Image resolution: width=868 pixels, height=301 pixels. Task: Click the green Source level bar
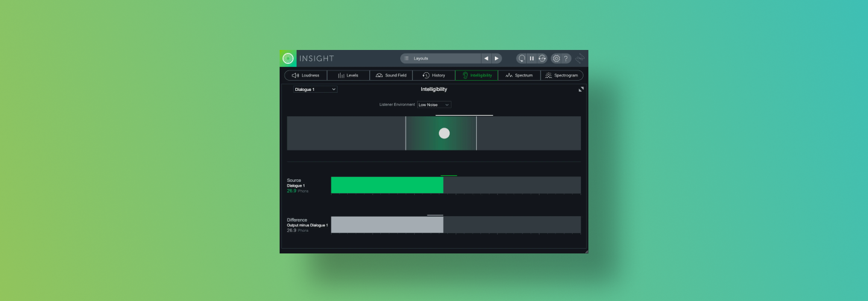point(387,185)
